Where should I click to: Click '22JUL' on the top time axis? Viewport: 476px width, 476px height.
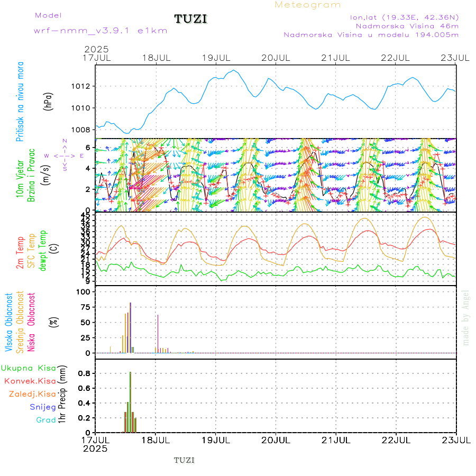[x=395, y=58]
